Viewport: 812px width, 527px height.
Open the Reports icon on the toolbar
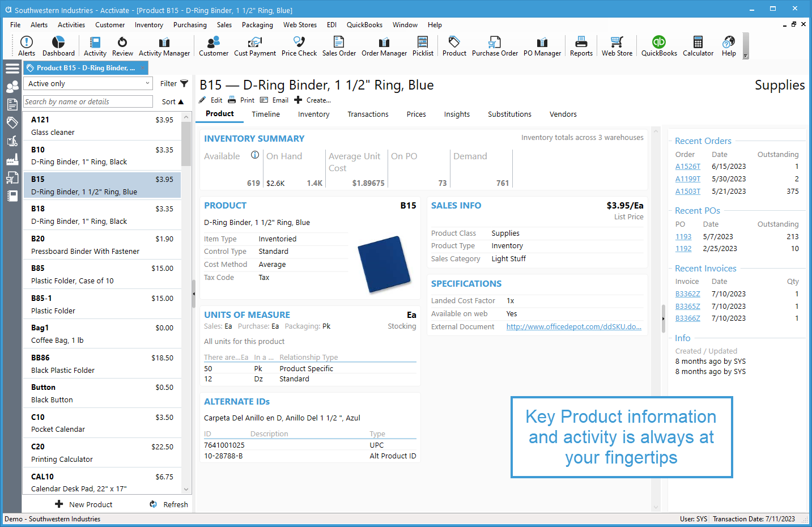pos(581,45)
